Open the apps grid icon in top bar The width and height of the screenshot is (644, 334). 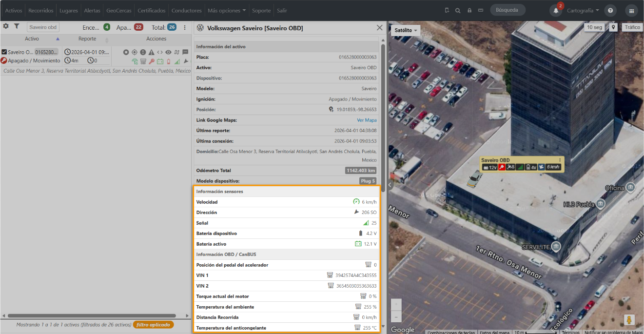632,10
